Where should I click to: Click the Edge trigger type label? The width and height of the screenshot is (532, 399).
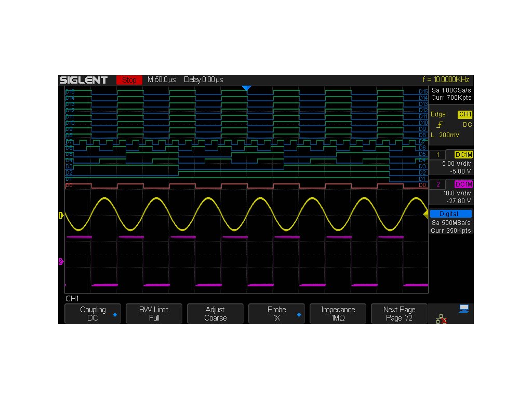click(x=438, y=114)
